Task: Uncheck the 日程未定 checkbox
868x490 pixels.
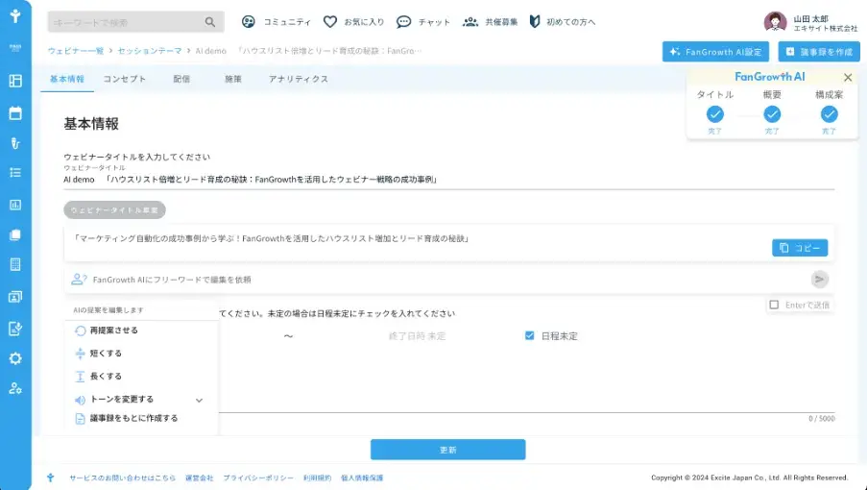Action: coord(530,335)
